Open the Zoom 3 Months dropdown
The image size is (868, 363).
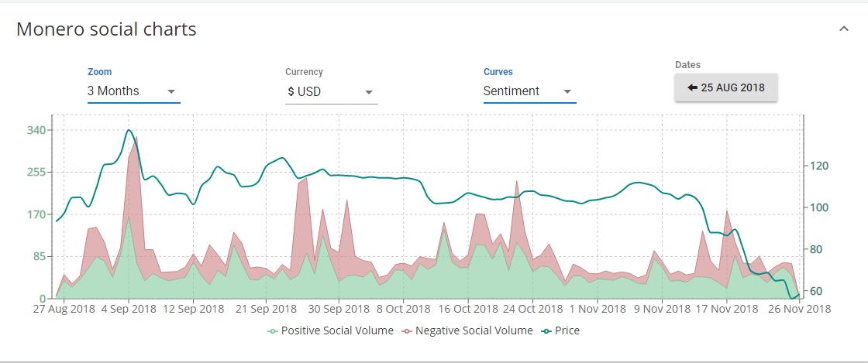point(133,91)
